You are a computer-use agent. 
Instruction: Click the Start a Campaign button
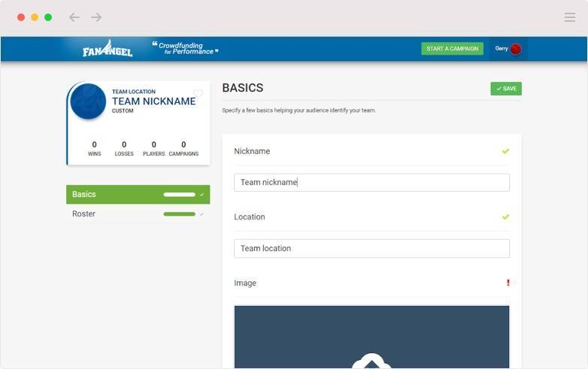(x=452, y=49)
